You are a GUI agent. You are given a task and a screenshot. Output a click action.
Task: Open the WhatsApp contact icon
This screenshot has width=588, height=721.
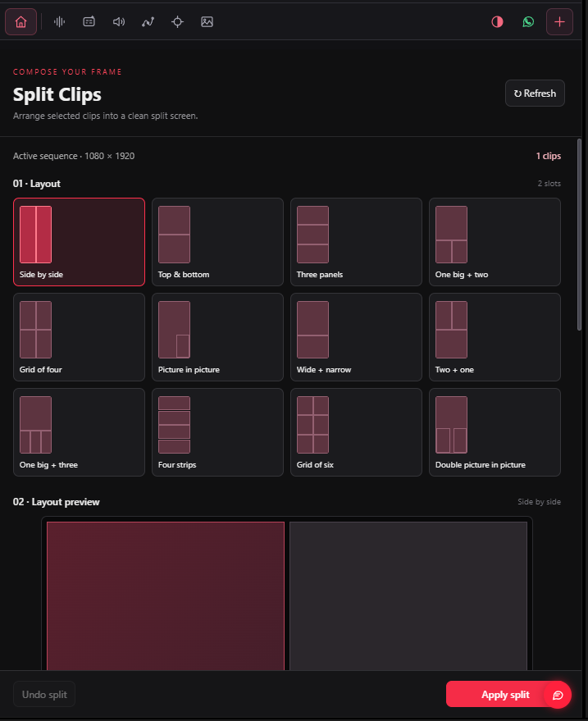tap(528, 21)
